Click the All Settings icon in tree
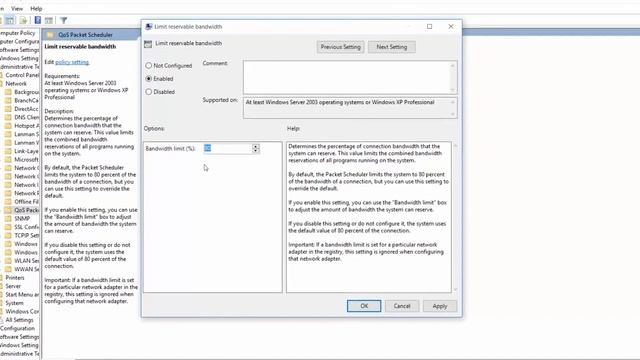 point(2,320)
